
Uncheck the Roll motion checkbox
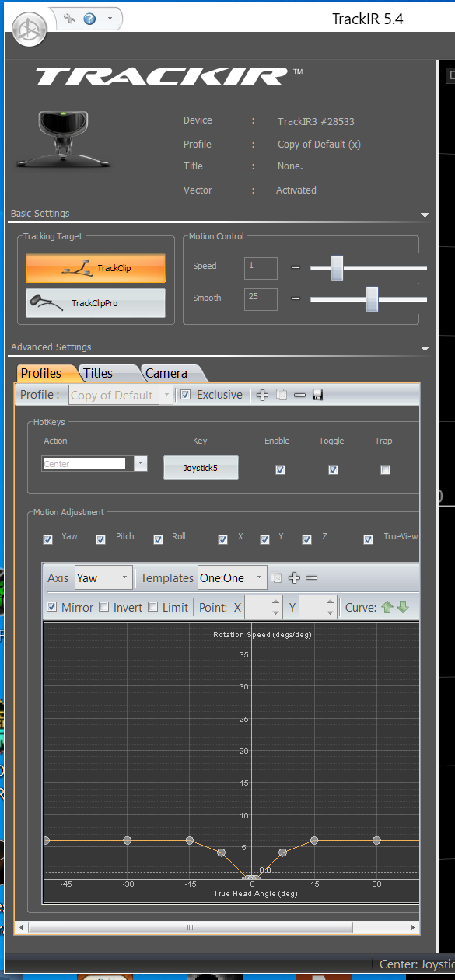(x=158, y=539)
